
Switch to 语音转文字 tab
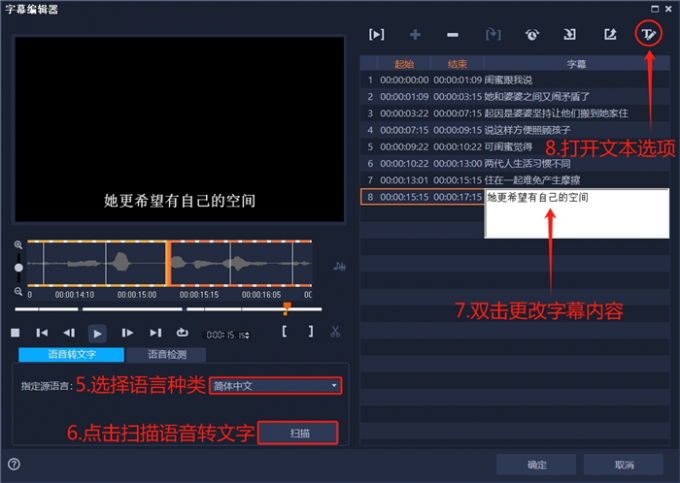tap(72, 354)
